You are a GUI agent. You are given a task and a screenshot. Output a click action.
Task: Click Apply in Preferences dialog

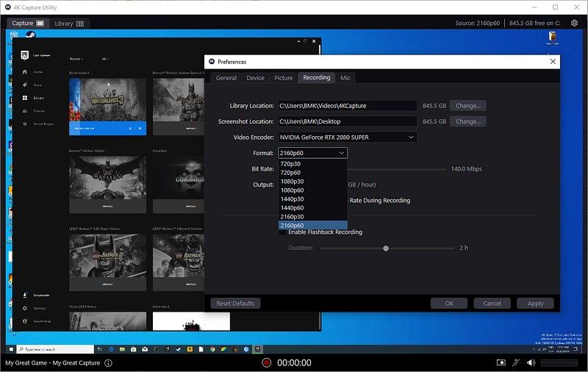point(535,304)
